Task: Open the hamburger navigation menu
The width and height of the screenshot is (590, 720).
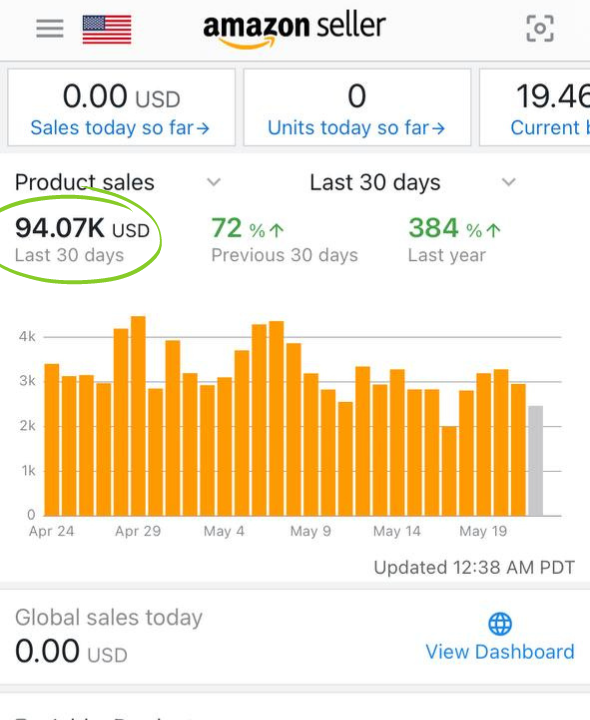Action: 50,28
